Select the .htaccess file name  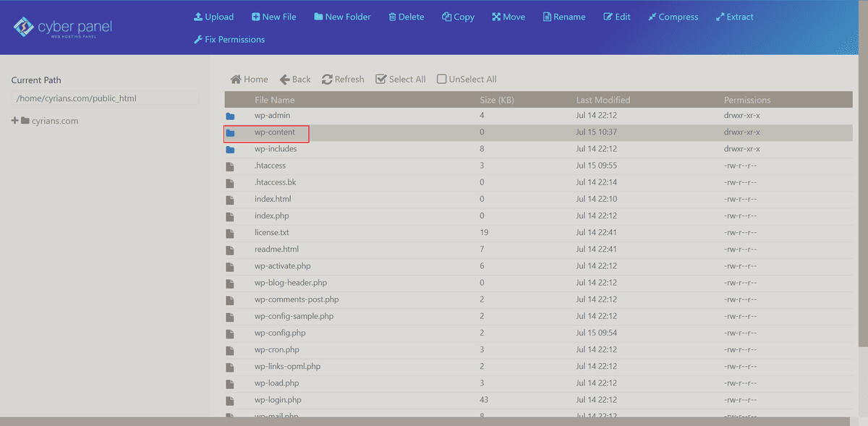pyautogui.click(x=271, y=166)
